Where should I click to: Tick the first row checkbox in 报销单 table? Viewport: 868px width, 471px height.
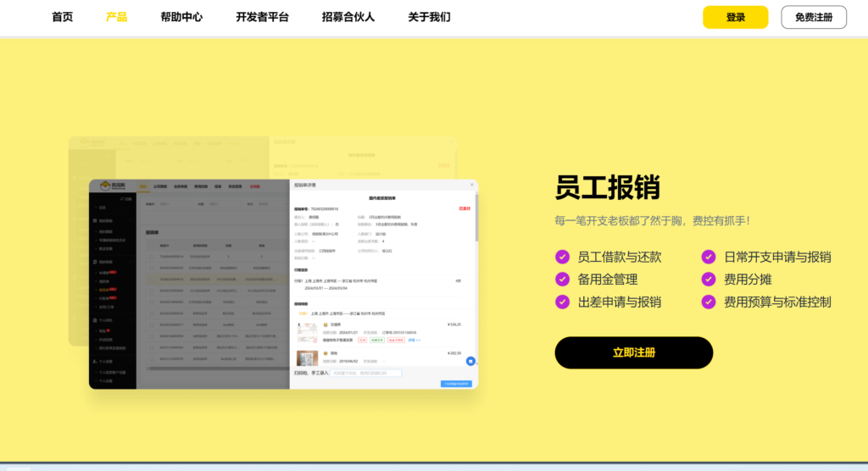(152, 255)
